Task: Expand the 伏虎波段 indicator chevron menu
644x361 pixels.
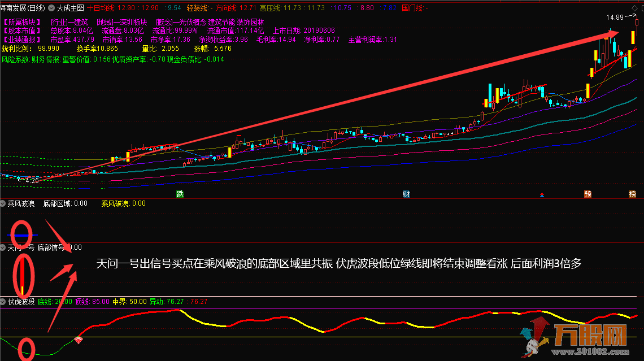Action: click(3, 302)
